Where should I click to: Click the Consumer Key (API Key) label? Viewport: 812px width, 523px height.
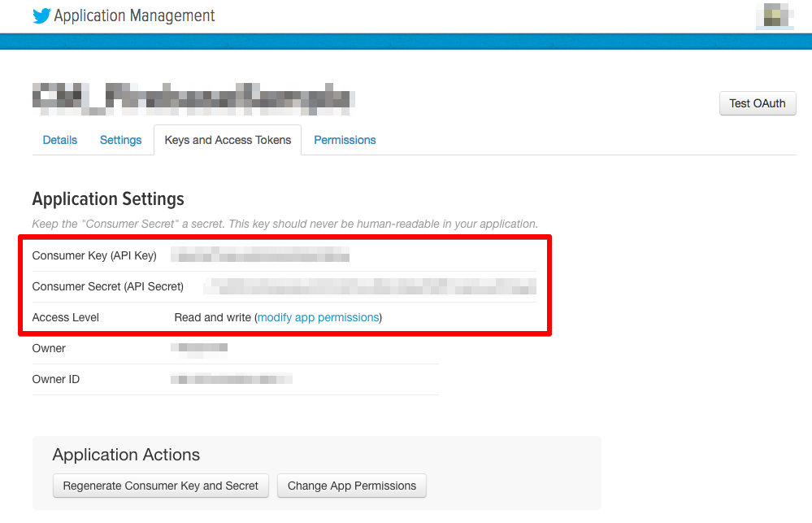(94, 255)
